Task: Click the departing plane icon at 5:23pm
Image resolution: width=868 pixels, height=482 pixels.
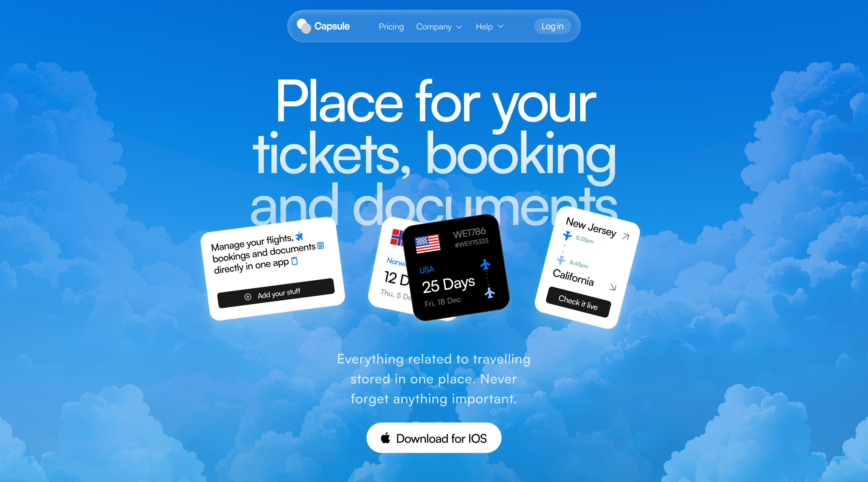Action: [x=568, y=235]
